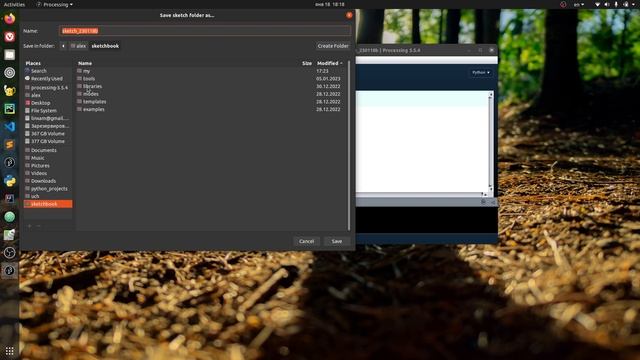Save the sketch folder
The width and height of the screenshot is (640, 360).
tap(337, 241)
